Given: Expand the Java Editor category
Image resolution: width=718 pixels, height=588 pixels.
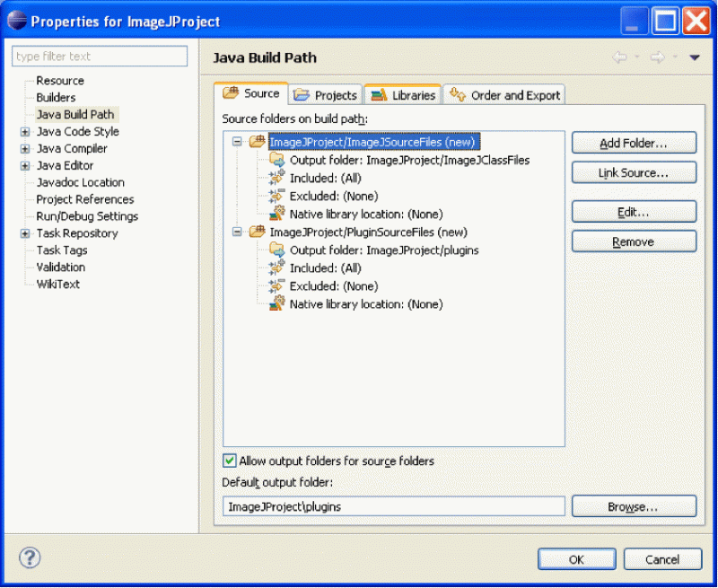Looking at the screenshot, I should 25,166.
